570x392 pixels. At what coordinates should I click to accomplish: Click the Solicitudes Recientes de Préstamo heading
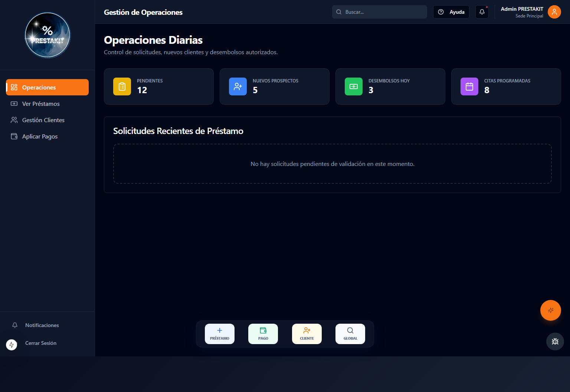(x=178, y=131)
